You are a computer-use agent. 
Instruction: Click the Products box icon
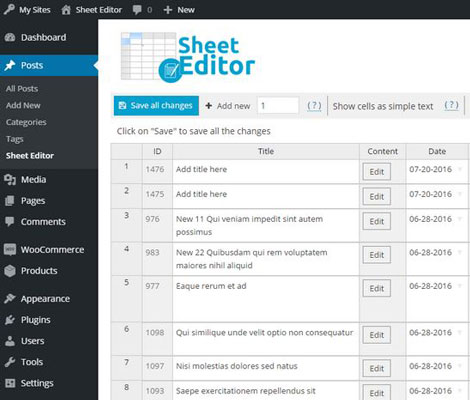pyautogui.click(x=10, y=271)
